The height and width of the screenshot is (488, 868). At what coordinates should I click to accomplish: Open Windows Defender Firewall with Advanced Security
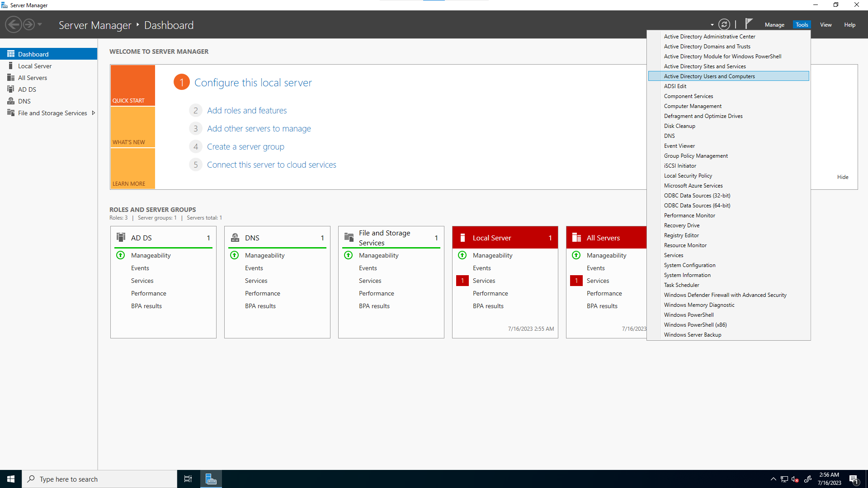728,295
